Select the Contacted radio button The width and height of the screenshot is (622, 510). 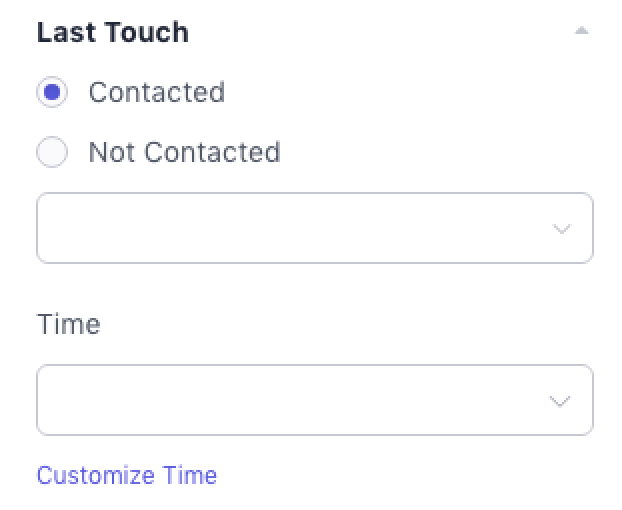point(52,93)
